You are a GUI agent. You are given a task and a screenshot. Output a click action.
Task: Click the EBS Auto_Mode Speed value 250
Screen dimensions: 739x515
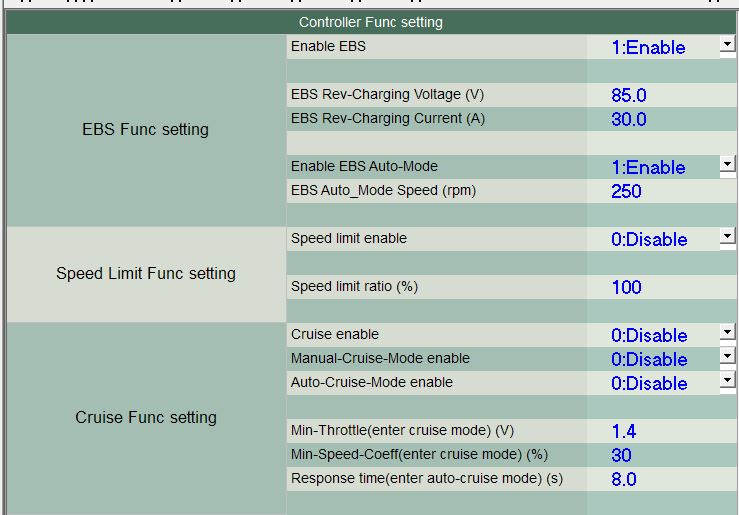coord(626,191)
